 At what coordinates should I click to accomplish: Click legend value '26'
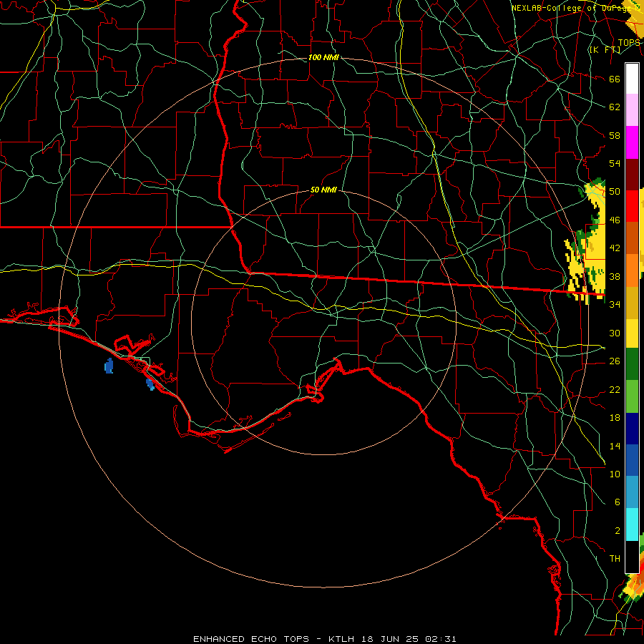(x=615, y=361)
